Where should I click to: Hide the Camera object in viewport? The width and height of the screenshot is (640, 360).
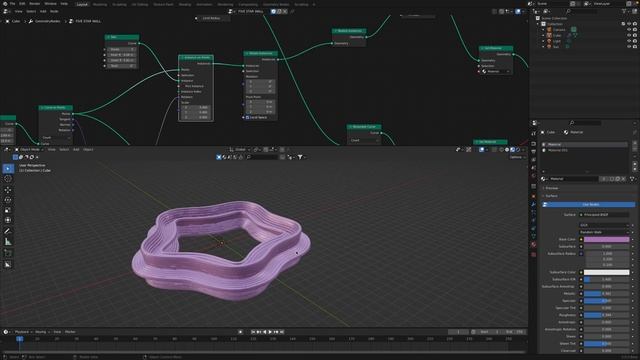629,30
